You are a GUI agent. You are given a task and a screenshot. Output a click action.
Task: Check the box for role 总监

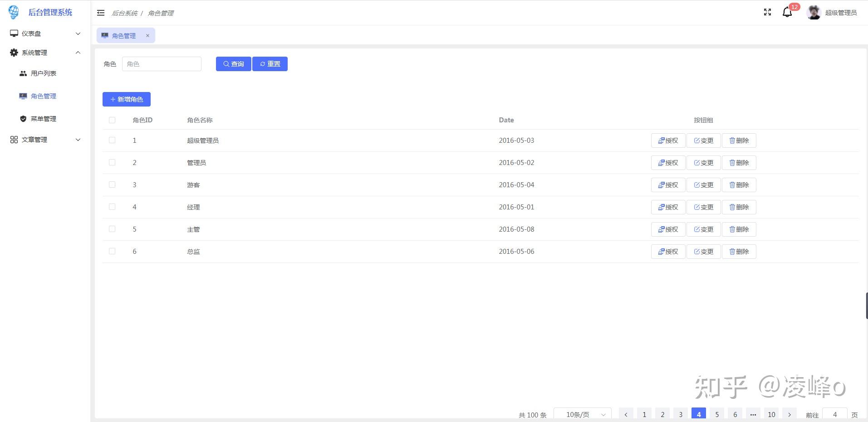[x=112, y=251]
